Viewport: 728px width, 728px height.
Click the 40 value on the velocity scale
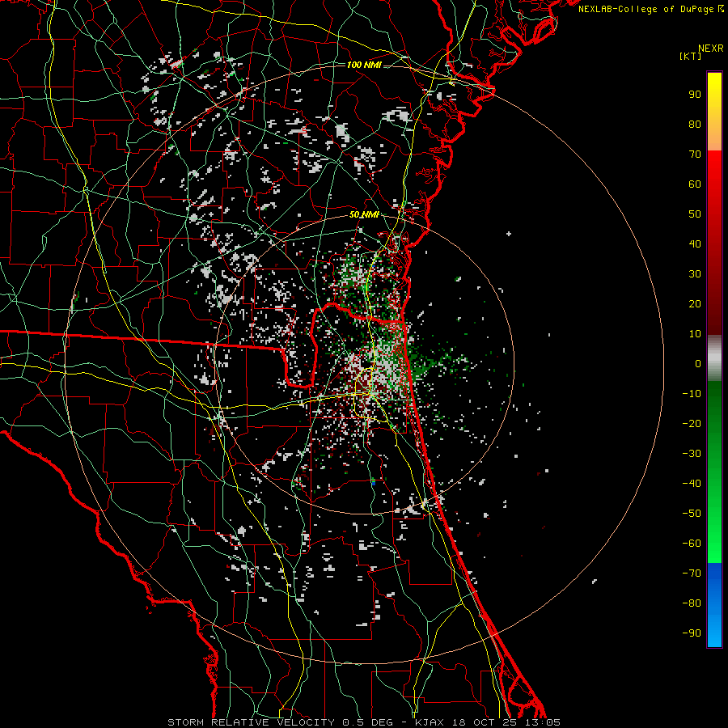point(695,244)
